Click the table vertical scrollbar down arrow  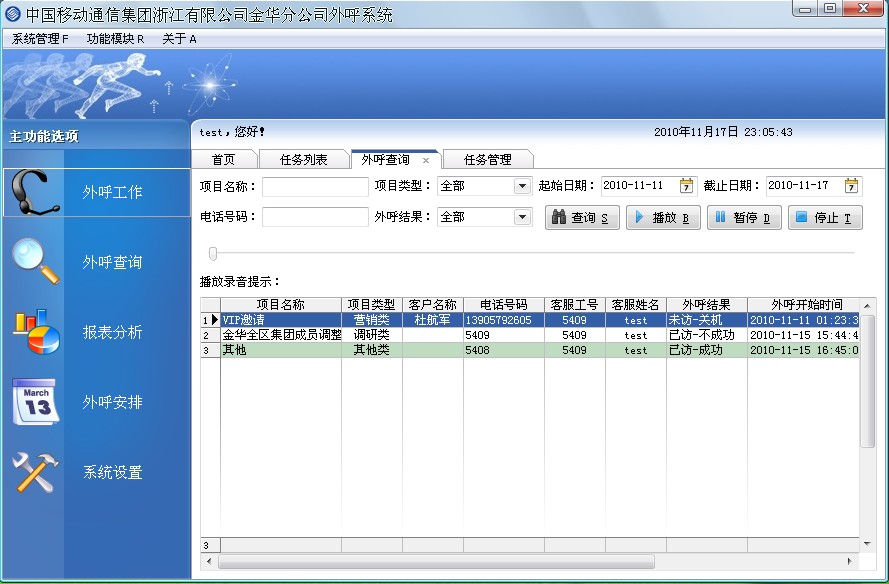[867, 544]
